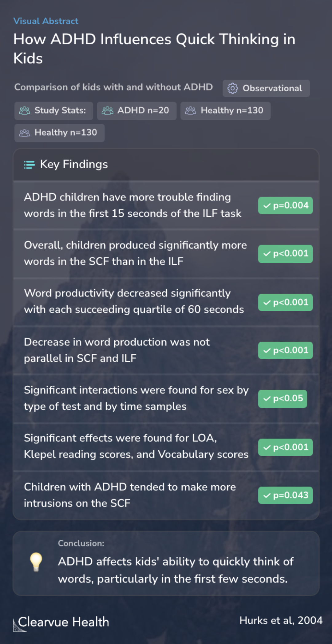Click the Klepel reading scores finding row

pos(166,447)
